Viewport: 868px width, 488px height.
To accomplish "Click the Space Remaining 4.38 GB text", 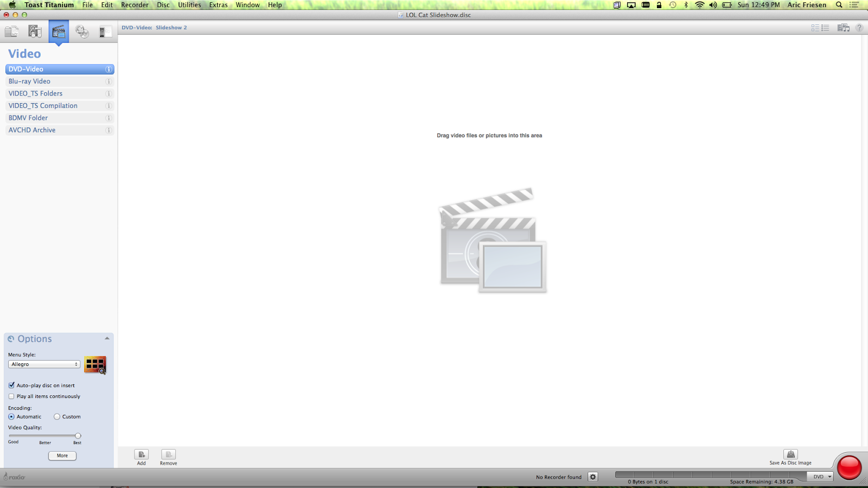I will [762, 481].
